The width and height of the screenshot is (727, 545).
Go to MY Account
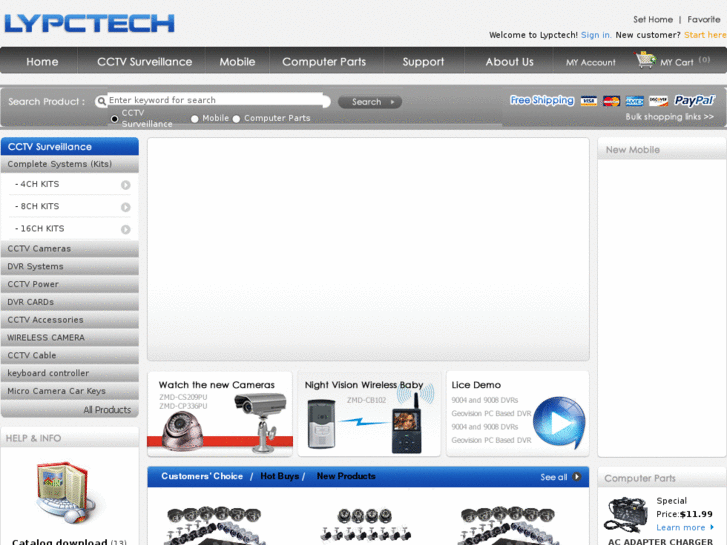point(591,63)
